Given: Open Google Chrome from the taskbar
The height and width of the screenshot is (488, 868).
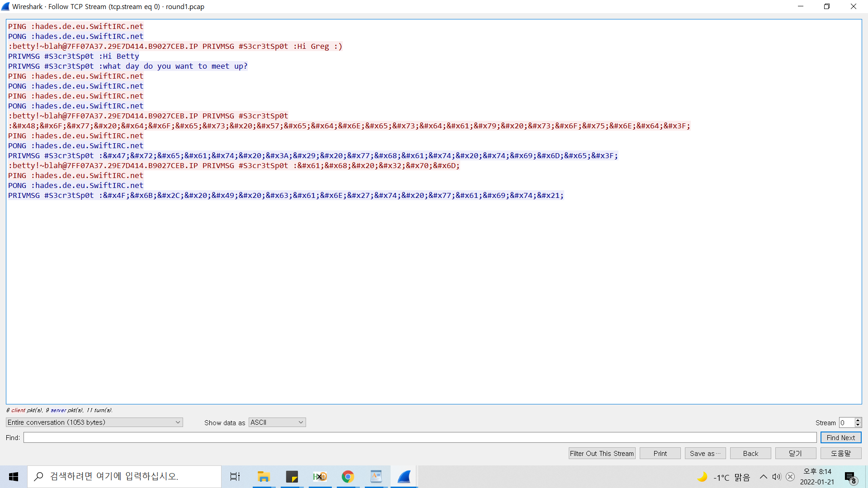Looking at the screenshot, I should click(348, 477).
